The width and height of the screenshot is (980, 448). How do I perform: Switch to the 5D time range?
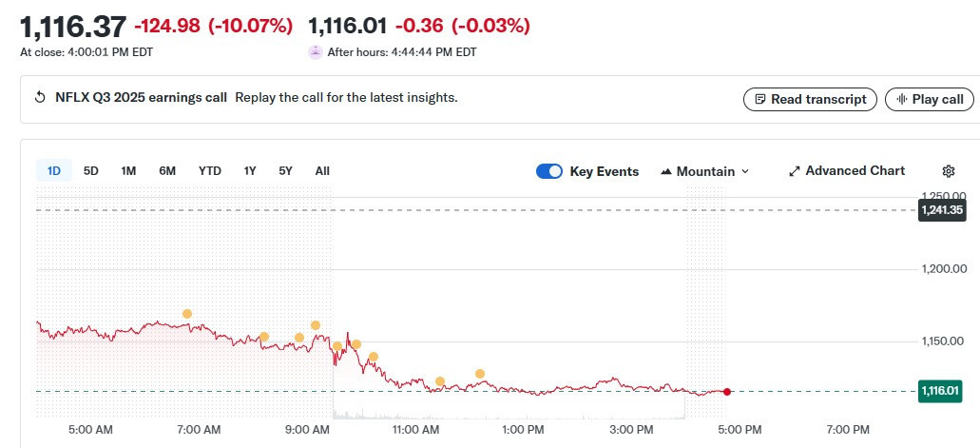91,171
